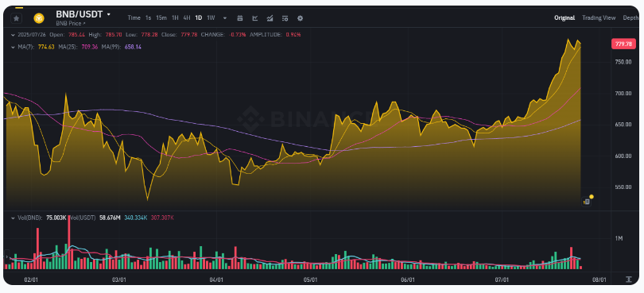Select the 1D interval
The image size is (644, 293).
(199, 18)
